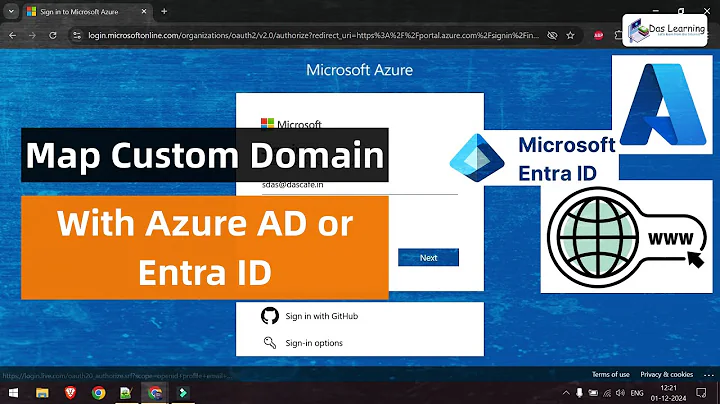Viewport: 720px width, 404px height.
Task: Open Google Chrome from the taskbar
Action: pos(98,393)
